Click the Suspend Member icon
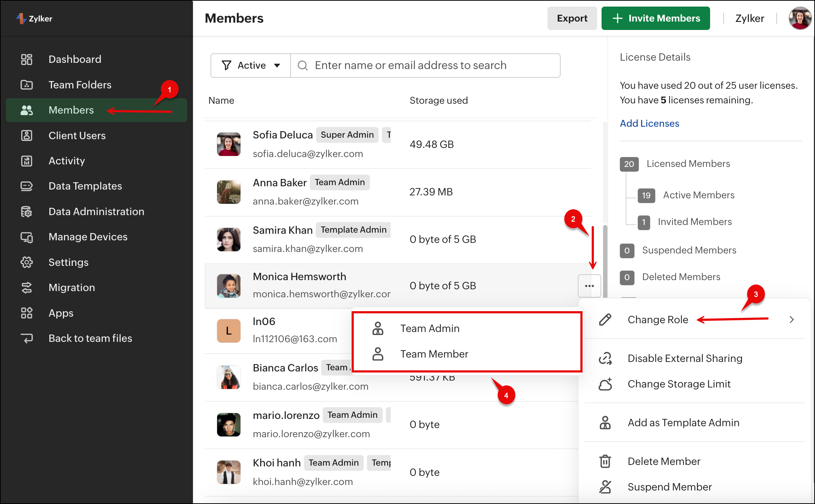This screenshot has width=815, height=504. pos(605,487)
